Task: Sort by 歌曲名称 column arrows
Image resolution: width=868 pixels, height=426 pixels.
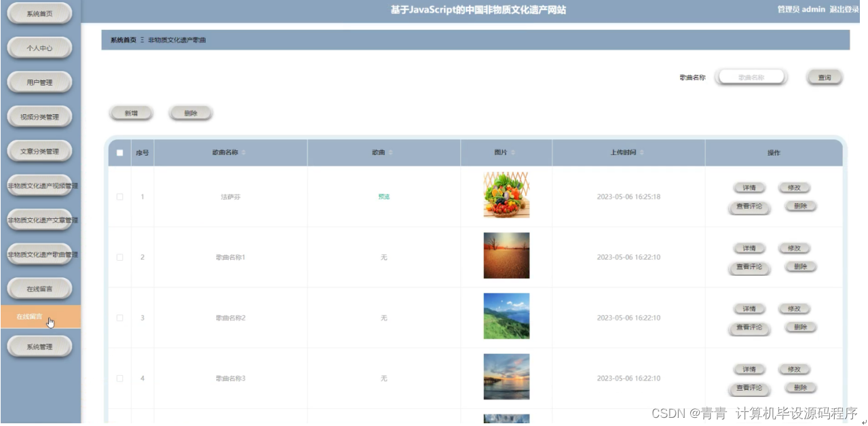Action: coord(244,153)
